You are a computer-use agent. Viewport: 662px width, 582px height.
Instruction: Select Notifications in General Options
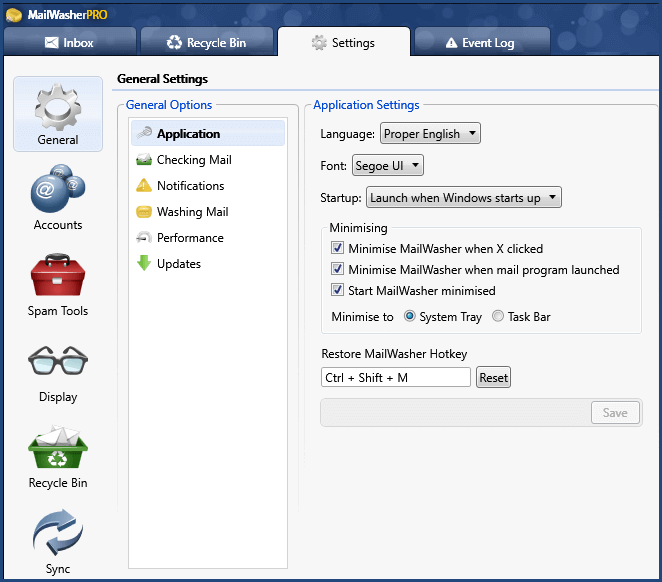click(x=208, y=186)
